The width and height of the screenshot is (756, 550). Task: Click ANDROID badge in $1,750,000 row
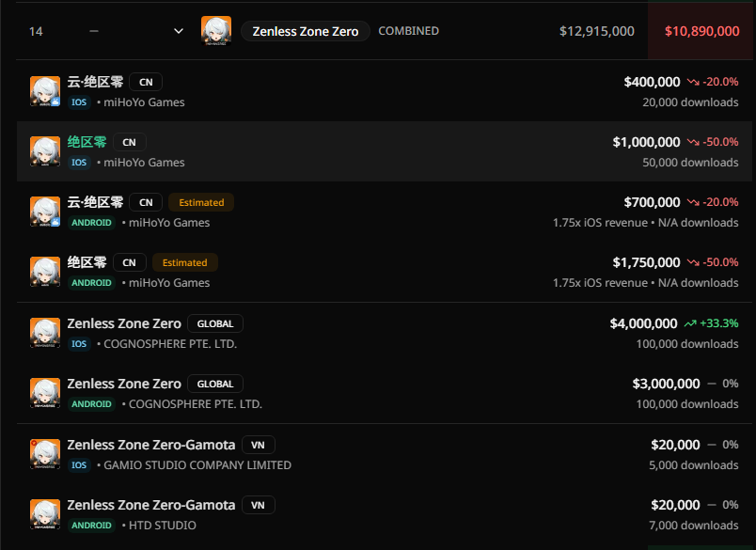(91, 283)
